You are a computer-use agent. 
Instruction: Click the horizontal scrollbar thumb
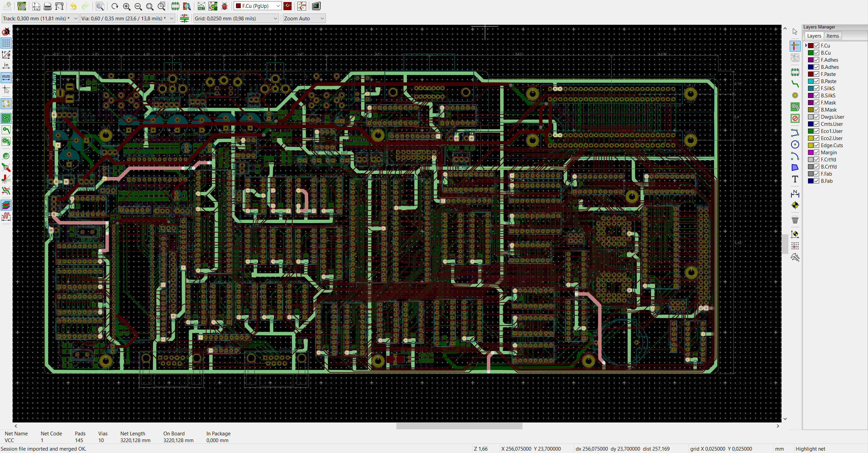pyautogui.click(x=459, y=426)
